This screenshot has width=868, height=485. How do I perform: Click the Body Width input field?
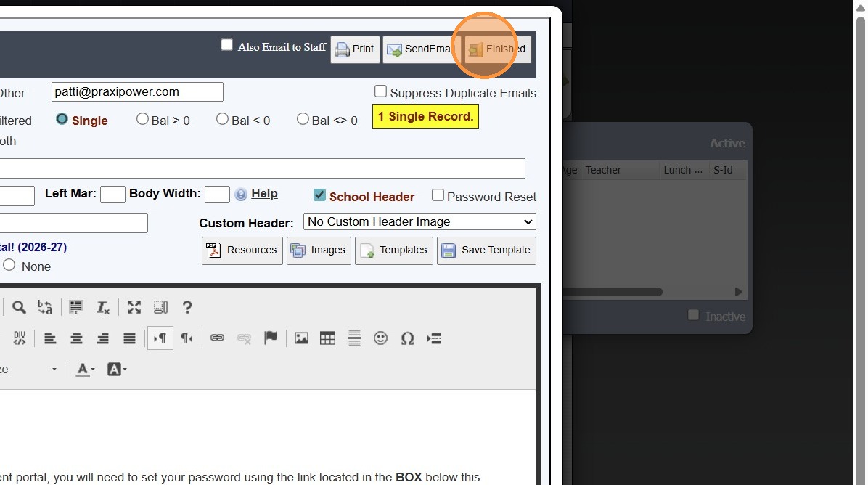217,195
